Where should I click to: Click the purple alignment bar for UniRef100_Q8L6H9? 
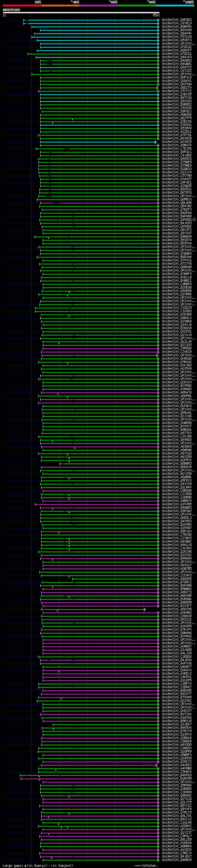tap(100, 203)
